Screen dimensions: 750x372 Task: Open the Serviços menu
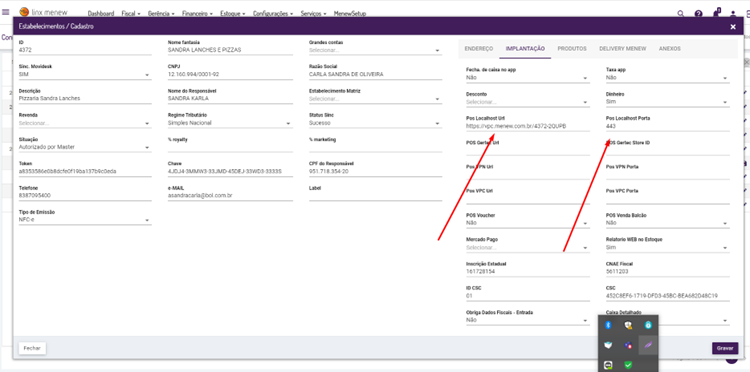click(x=314, y=14)
